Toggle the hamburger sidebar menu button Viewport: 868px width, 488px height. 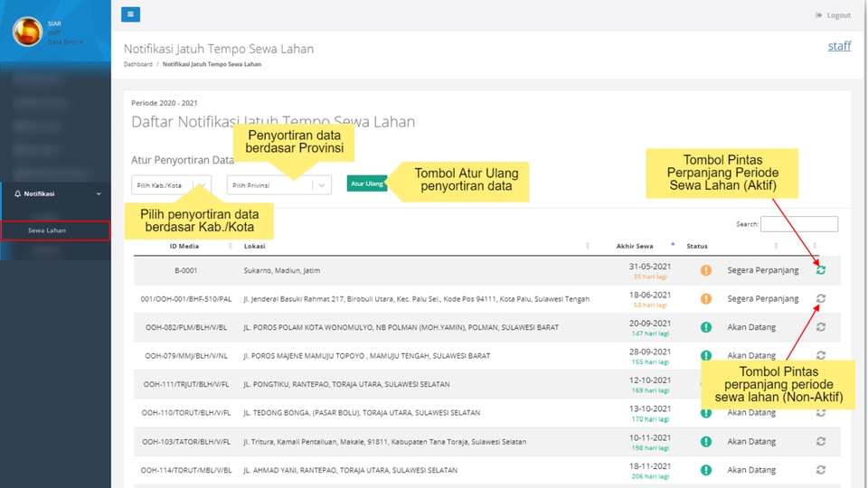pyautogui.click(x=130, y=14)
